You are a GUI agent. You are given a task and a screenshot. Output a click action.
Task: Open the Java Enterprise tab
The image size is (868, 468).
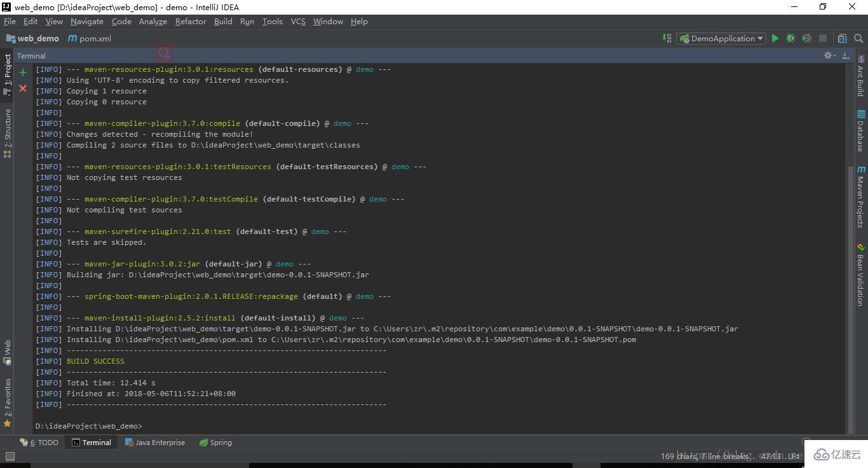154,443
